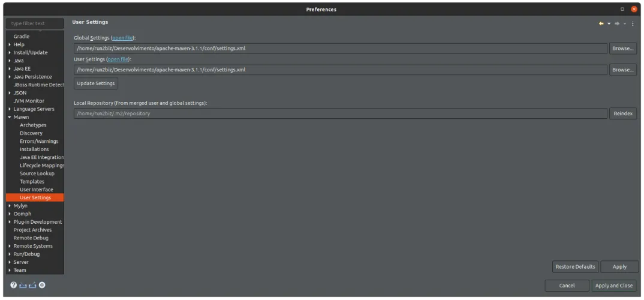Image resolution: width=644 pixels, height=300 pixels.
Task: Expand the Java tree node arrow
Action: point(10,61)
